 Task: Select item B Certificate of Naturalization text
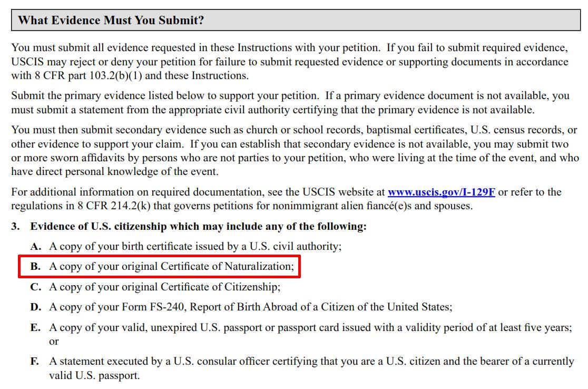[x=171, y=266]
